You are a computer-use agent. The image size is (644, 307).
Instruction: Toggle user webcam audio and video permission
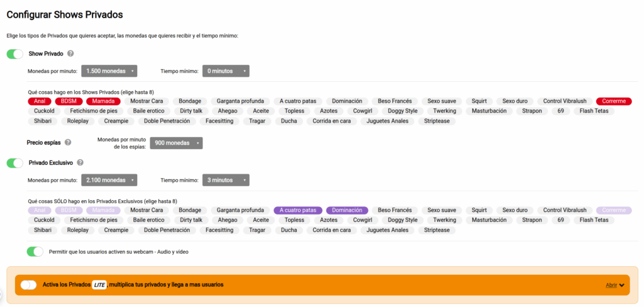tap(35, 252)
